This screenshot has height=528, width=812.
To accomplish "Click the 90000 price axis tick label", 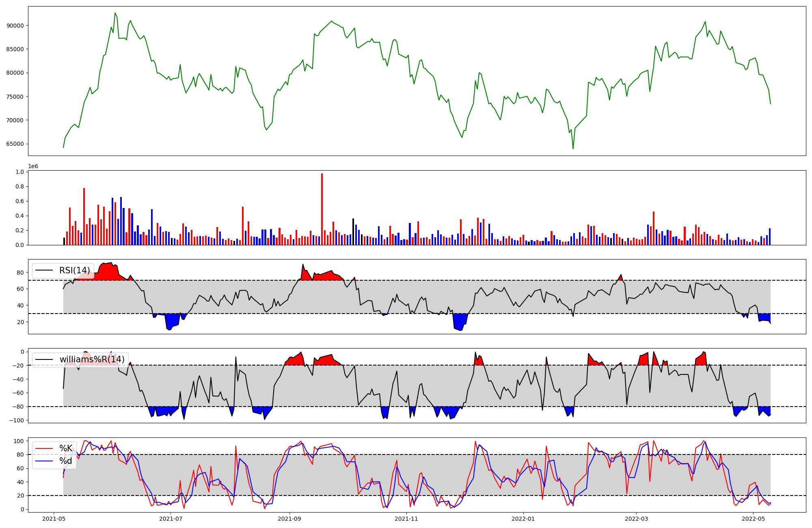I will [x=15, y=26].
